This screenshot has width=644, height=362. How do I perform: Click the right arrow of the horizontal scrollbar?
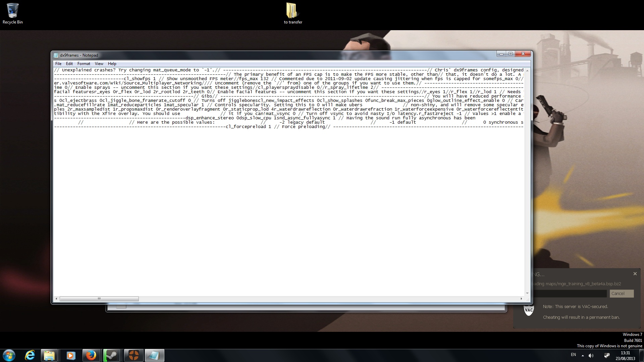(521, 299)
